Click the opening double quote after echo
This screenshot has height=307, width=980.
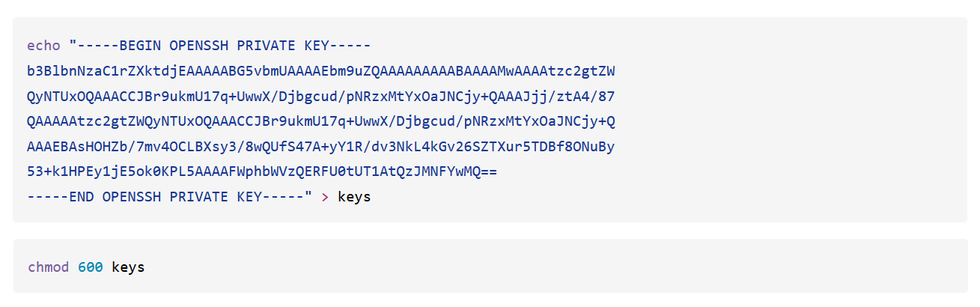[x=73, y=46]
